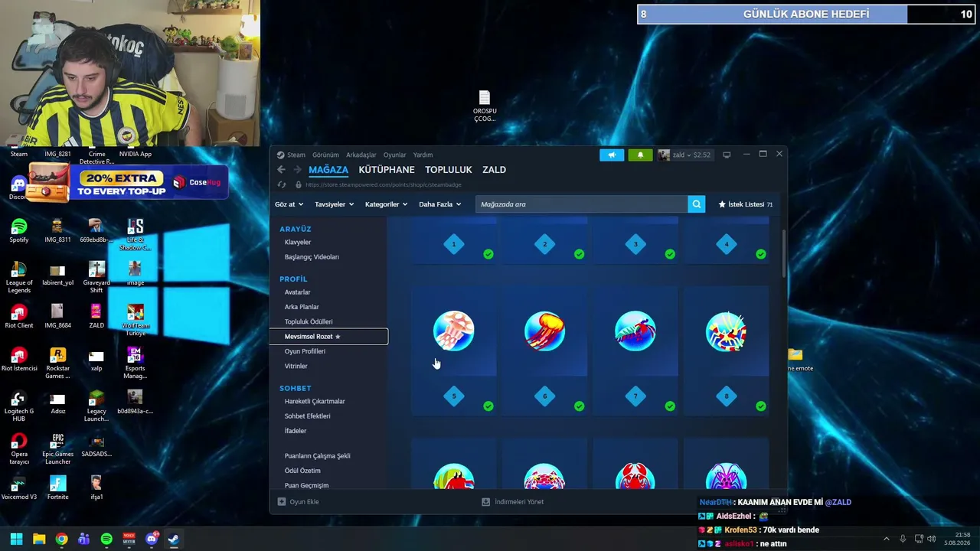The image size is (980, 551).
Task: Go to the ZALD profile tab
Action: pyautogui.click(x=494, y=170)
